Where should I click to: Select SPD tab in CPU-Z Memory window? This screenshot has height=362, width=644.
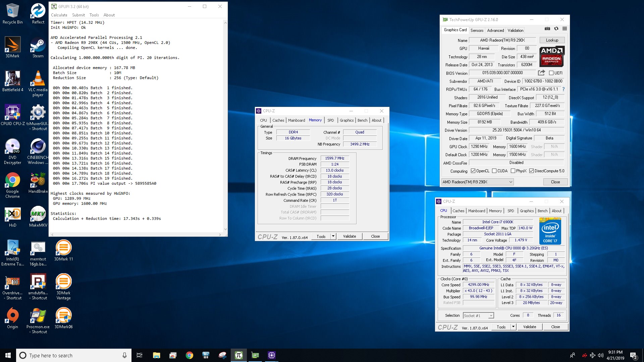(x=331, y=120)
